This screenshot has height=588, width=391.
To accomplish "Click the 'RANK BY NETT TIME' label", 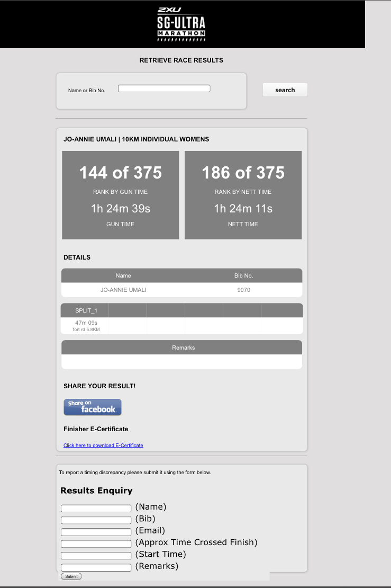I will click(x=243, y=192).
